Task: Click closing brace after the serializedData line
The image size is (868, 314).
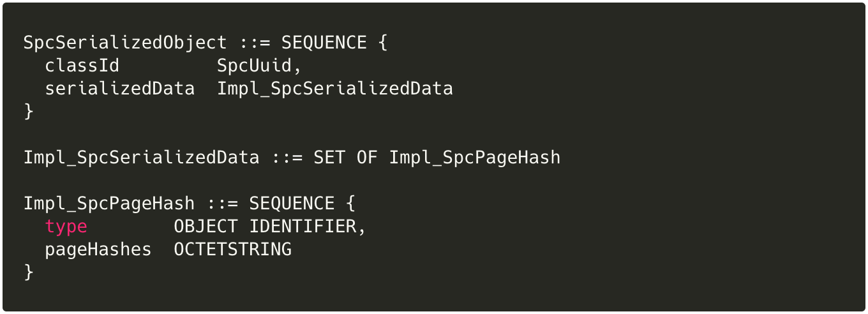Action: (x=29, y=111)
